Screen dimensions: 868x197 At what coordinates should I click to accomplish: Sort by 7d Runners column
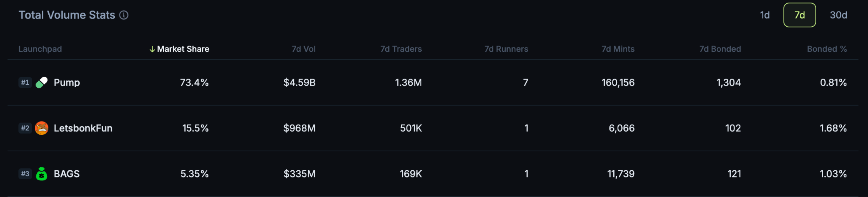[506, 49]
